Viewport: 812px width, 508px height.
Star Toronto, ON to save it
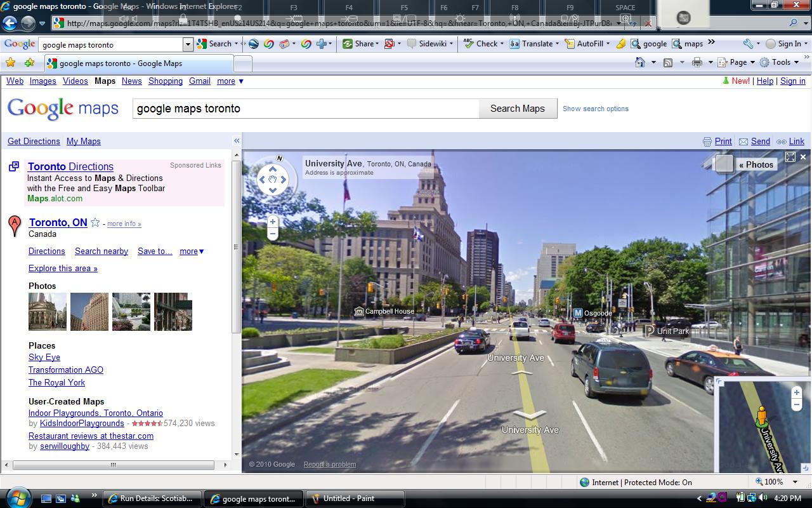tap(95, 223)
